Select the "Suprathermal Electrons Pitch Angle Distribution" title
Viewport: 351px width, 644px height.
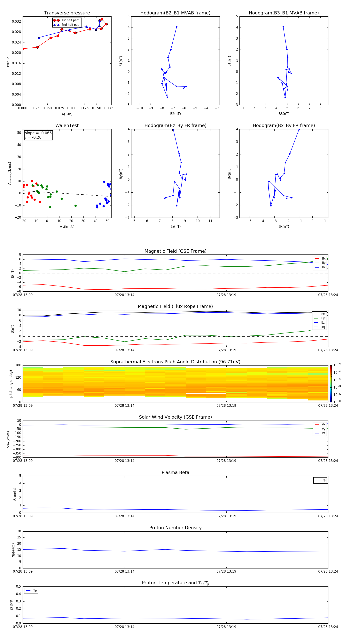coord(175,362)
